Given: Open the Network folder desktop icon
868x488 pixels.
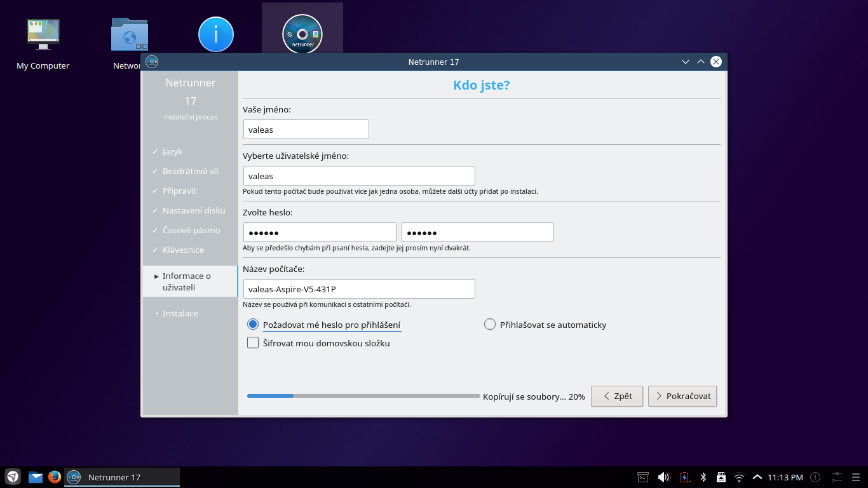Looking at the screenshot, I should [130, 35].
